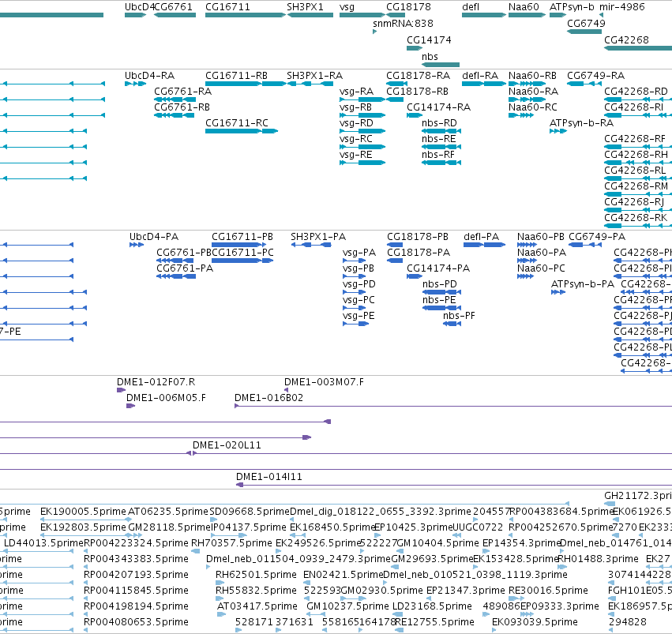Open the RP004080653.5prime EST label

[x=137, y=622]
